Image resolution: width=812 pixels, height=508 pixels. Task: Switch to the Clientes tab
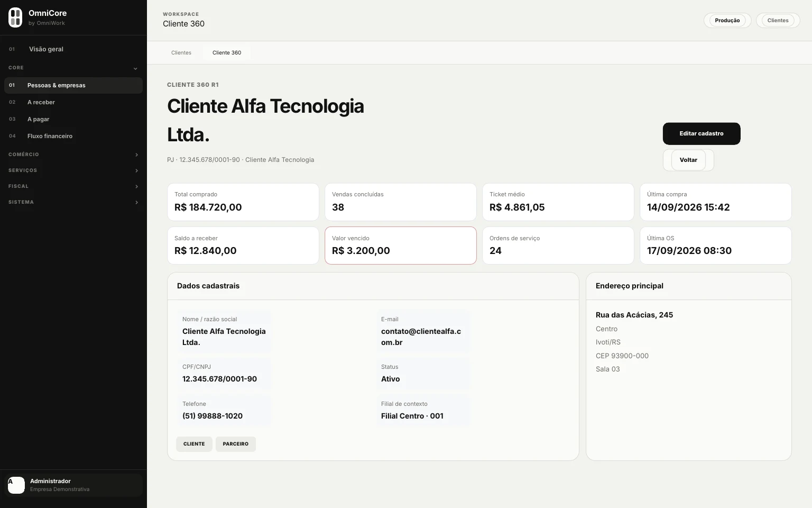click(x=181, y=53)
